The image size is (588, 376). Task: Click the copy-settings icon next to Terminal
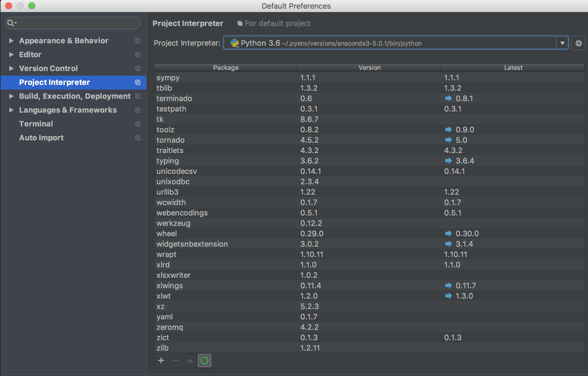138,124
